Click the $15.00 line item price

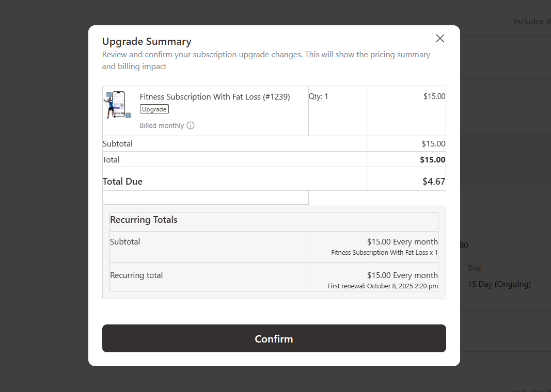tap(434, 96)
